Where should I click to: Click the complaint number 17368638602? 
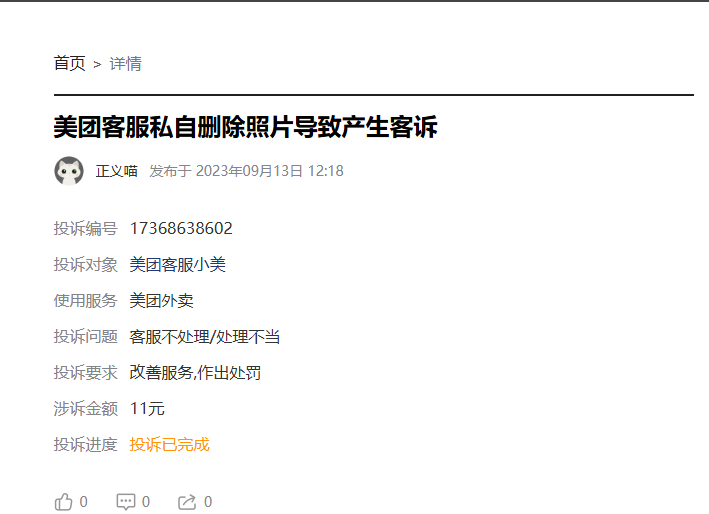tap(181, 228)
